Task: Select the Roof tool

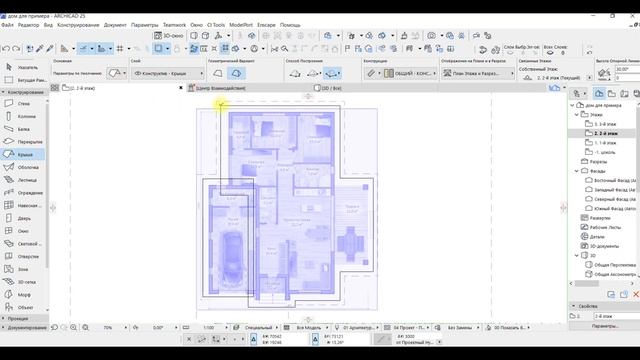Action: click(x=23, y=154)
